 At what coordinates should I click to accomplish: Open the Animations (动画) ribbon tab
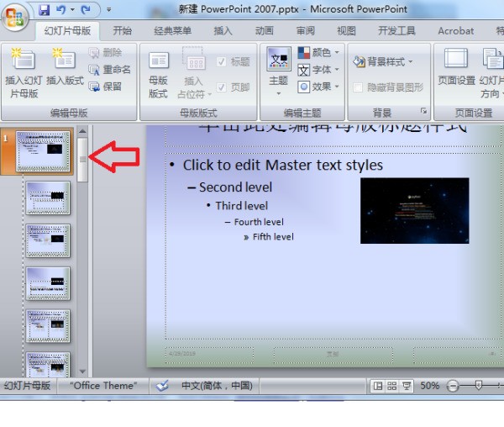[264, 31]
